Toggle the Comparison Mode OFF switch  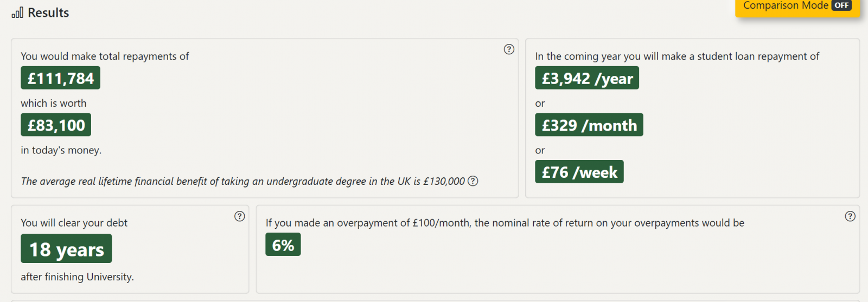pyautogui.click(x=841, y=5)
